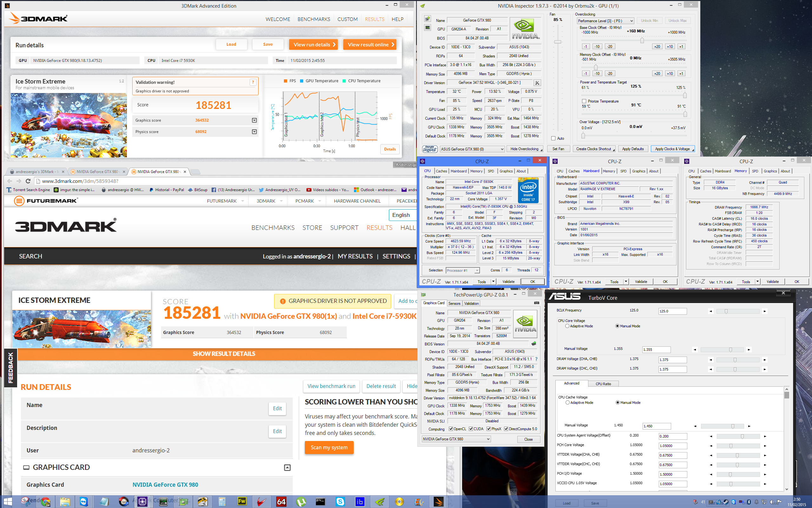Click the MY RESULTS link
Viewport: 812px width, 508px height.
pos(355,256)
